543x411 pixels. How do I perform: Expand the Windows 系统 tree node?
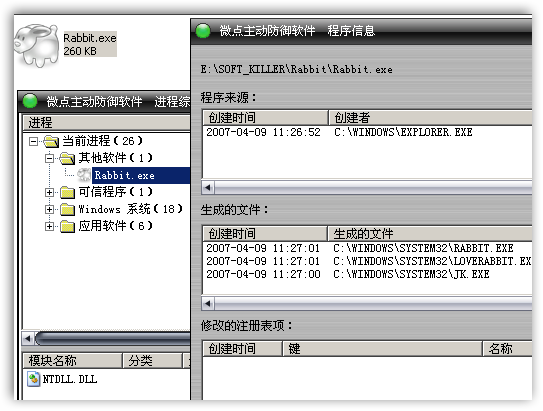(50, 209)
